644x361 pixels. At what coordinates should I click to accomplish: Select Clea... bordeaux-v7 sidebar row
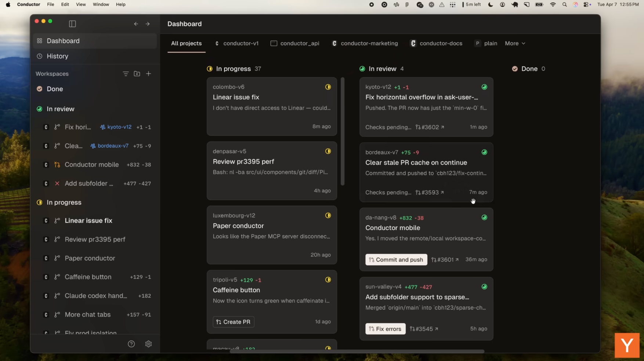coord(95,146)
